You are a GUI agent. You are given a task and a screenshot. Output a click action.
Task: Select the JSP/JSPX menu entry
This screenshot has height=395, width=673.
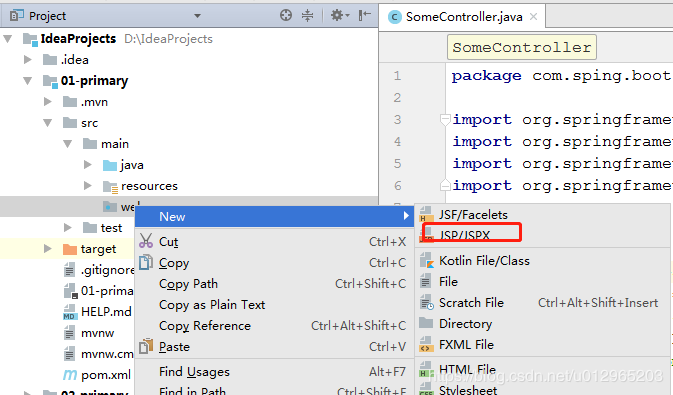click(464, 235)
